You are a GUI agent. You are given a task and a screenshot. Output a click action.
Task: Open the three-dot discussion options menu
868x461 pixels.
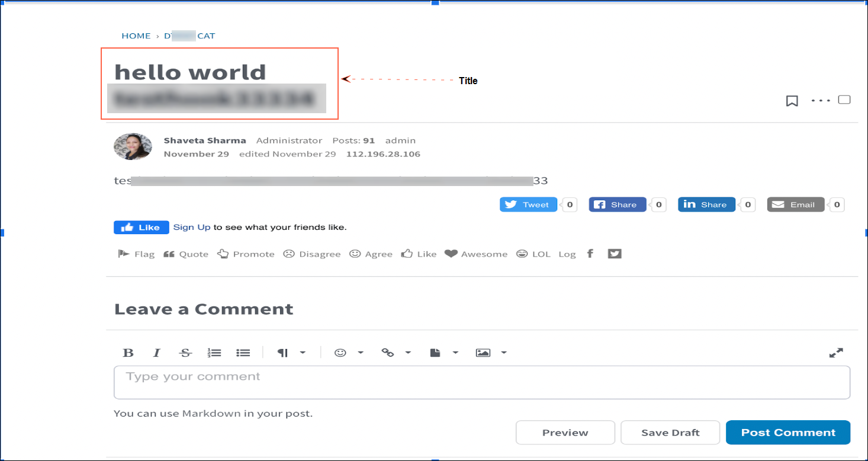click(821, 101)
